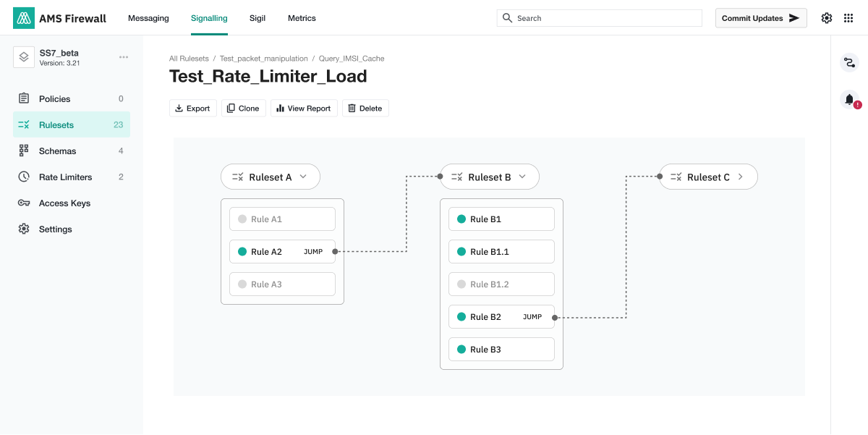
Task: Open the settings gear in top bar
Action: tap(827, 18)
